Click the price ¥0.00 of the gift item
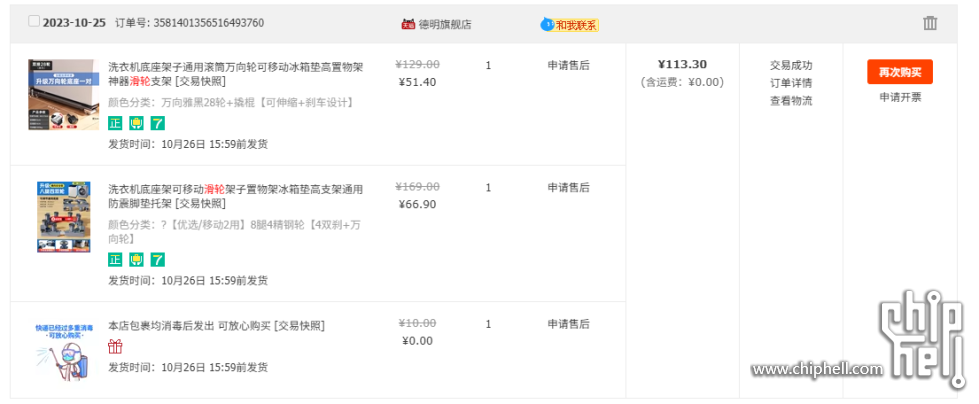Screen dimensions: 979x404 coord(417,341)
